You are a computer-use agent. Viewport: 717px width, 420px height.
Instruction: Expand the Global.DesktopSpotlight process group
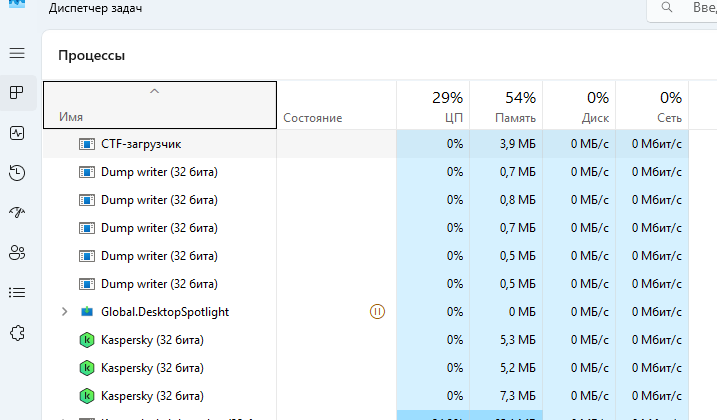tap(64, 312)
